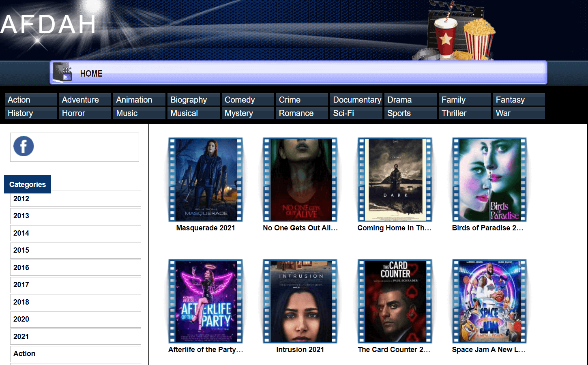The width and height of the screenshot is (588, 365).
Task: Open the 2015 category in sidebar
Action: pyautogui.click(x=75, y=250)
